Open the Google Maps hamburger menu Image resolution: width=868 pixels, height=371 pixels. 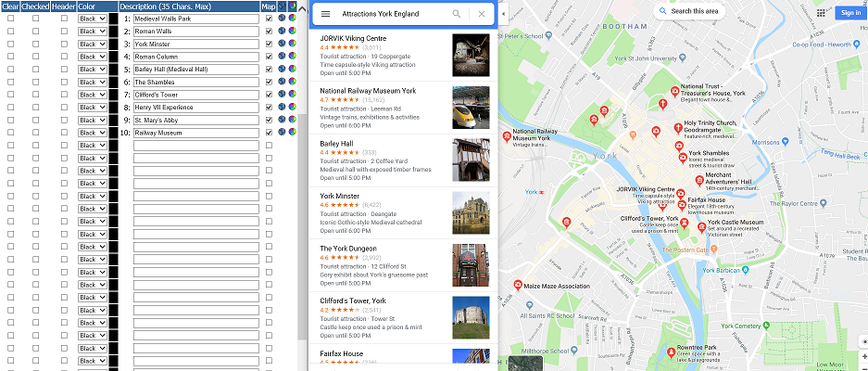pyautogui.click(x=325, y=14)
